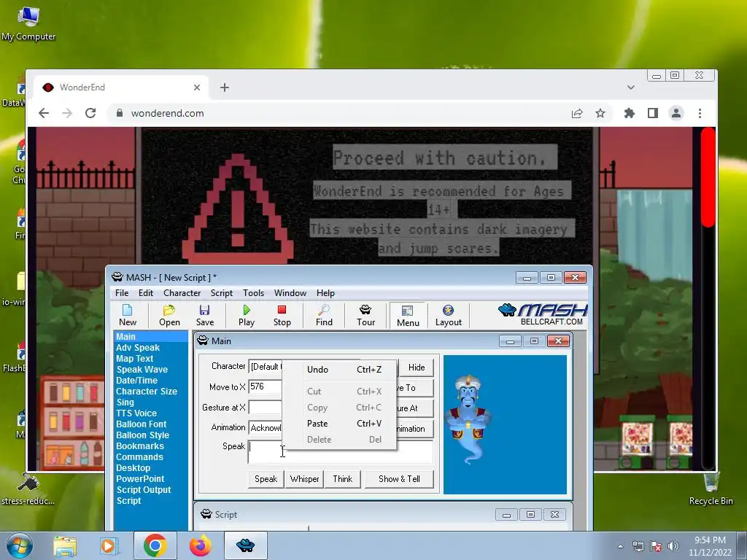Click the Think button

[x=343, y=479]
